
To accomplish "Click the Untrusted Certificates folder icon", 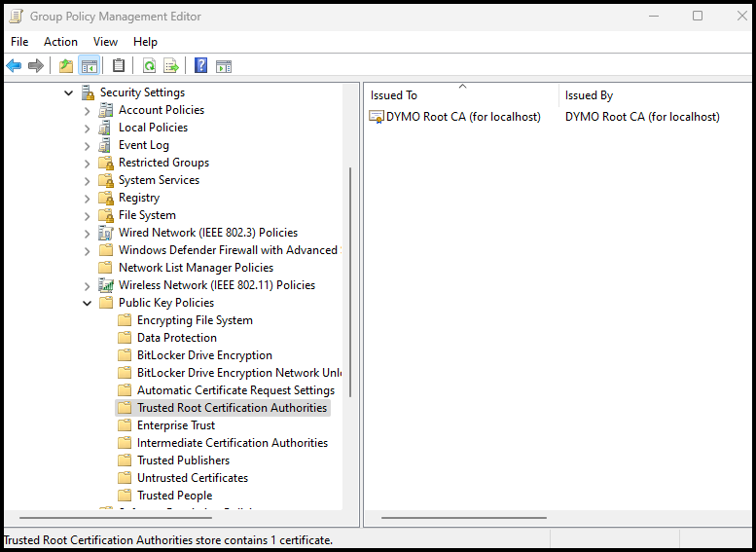I will [125, 478].
